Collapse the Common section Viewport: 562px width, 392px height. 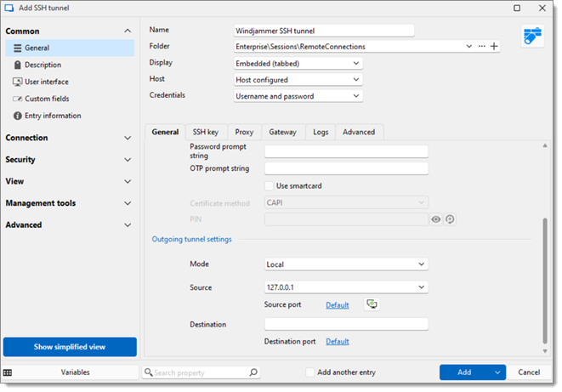[x=128, y=31]
